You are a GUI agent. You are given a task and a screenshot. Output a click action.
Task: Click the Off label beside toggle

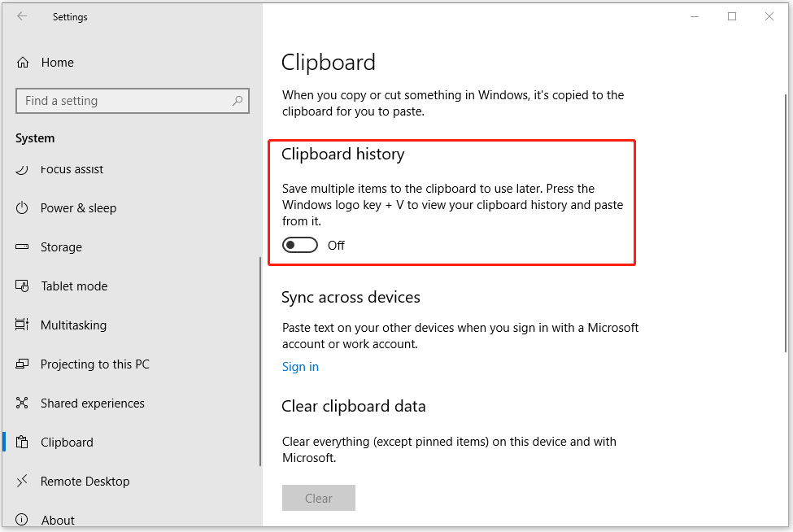pyautogui.click(x=337, y=246)
